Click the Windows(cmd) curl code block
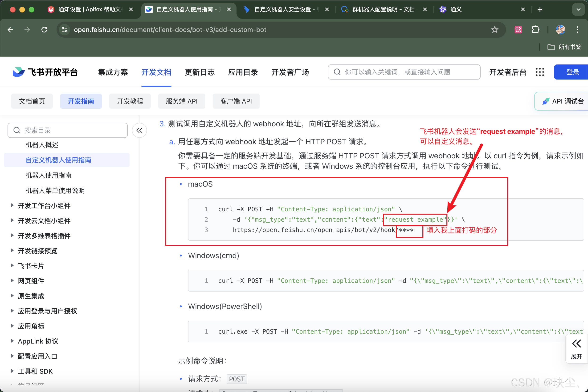Image resolution: width=588 pixels, height=392 pixels. pyautogui.click(x=386, y=281)
